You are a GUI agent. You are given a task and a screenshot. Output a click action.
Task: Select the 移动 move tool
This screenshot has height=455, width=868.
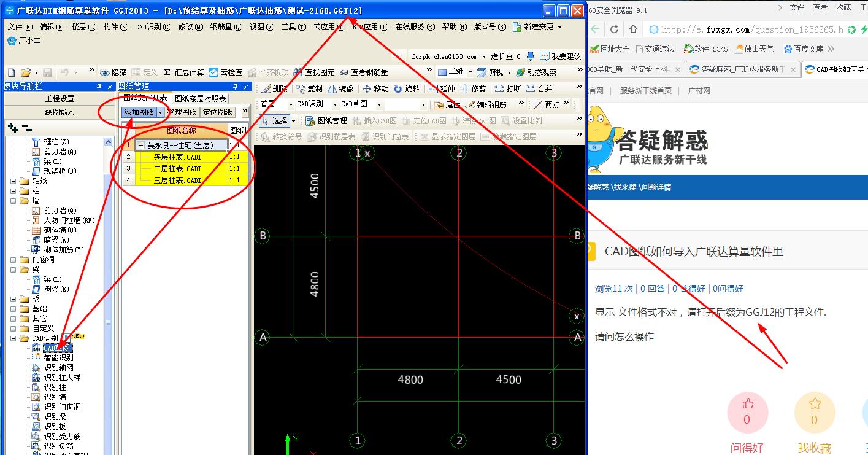click(375, 88)
